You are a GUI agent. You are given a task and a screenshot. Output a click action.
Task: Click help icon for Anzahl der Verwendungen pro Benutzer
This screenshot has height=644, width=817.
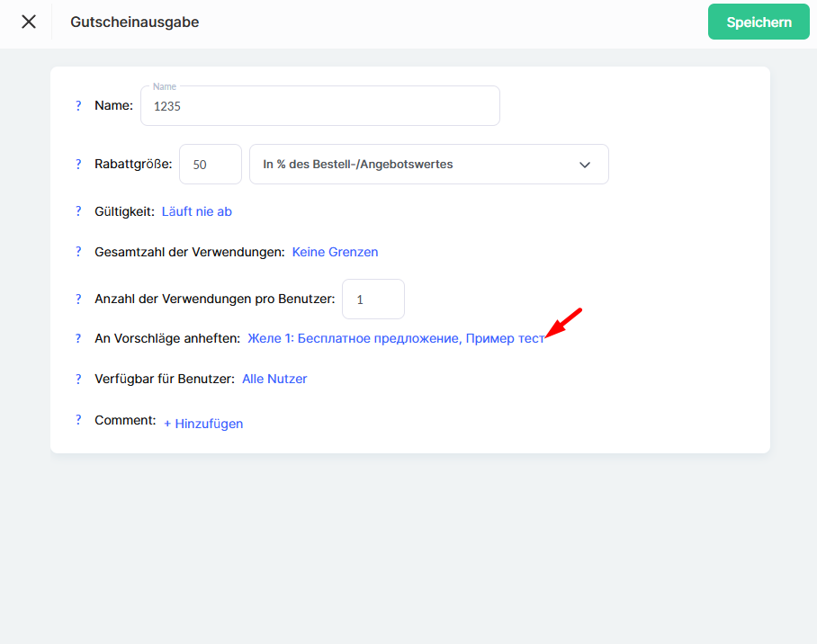click(x=78, y=299)
